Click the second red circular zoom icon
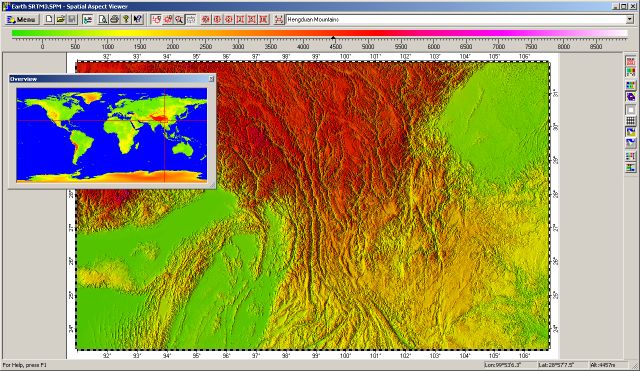The width and height of the screenshot is (640, 371). tap(217, 19)
